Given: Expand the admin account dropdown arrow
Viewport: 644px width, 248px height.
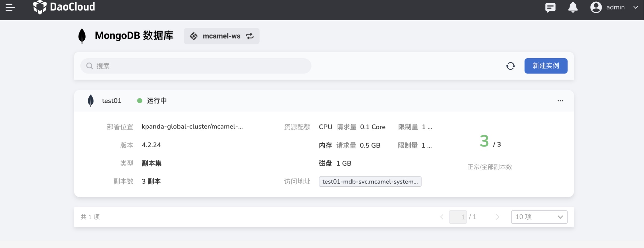Looking at the screenshot, I should (636, 7).
